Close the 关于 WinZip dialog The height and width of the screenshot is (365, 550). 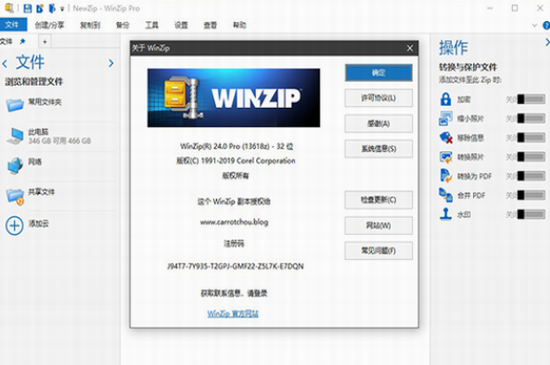410,48
